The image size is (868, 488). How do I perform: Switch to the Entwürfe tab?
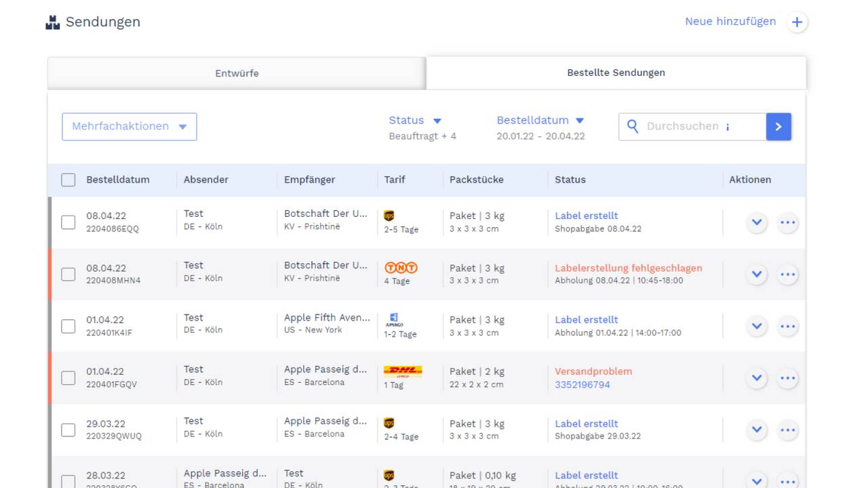[x=237, y=73]
